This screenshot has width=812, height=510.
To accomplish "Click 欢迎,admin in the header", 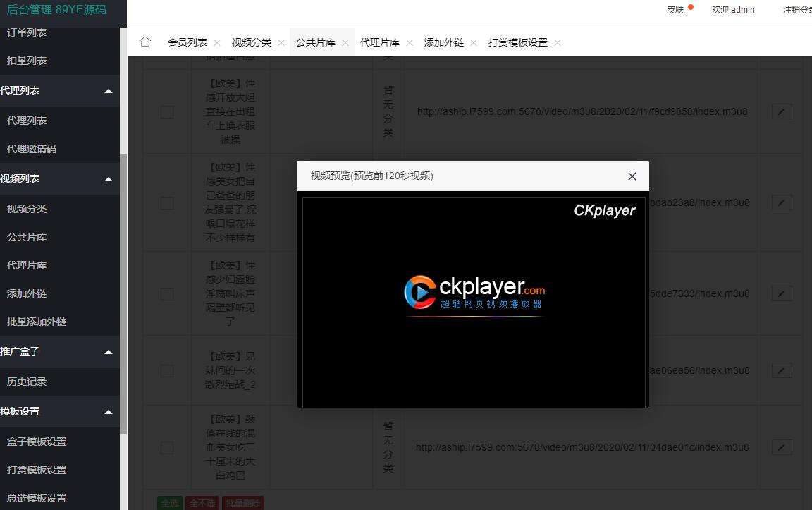I will tap(733, 9).
